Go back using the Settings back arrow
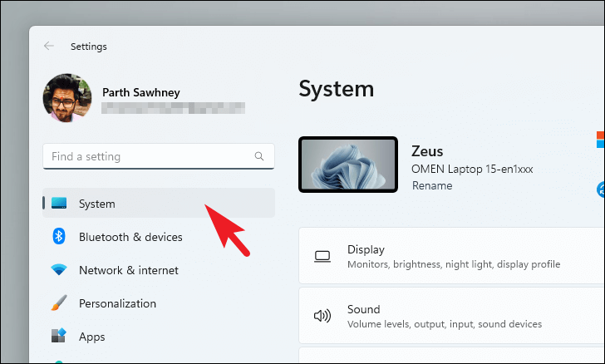Image resolution: width=605 pixels, height=364 pixels. [x=49, y=46]
